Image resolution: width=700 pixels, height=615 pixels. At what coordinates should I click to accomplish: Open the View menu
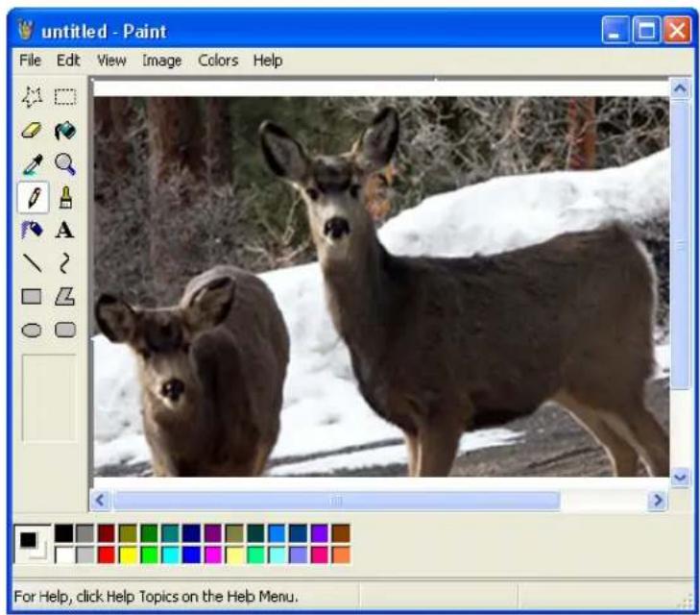click(111, 61)
